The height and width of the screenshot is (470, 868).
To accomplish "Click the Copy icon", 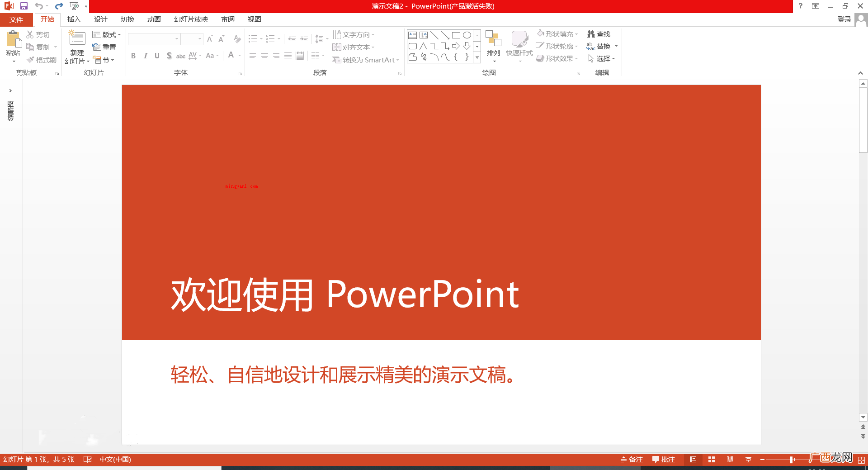I will 30,47.
